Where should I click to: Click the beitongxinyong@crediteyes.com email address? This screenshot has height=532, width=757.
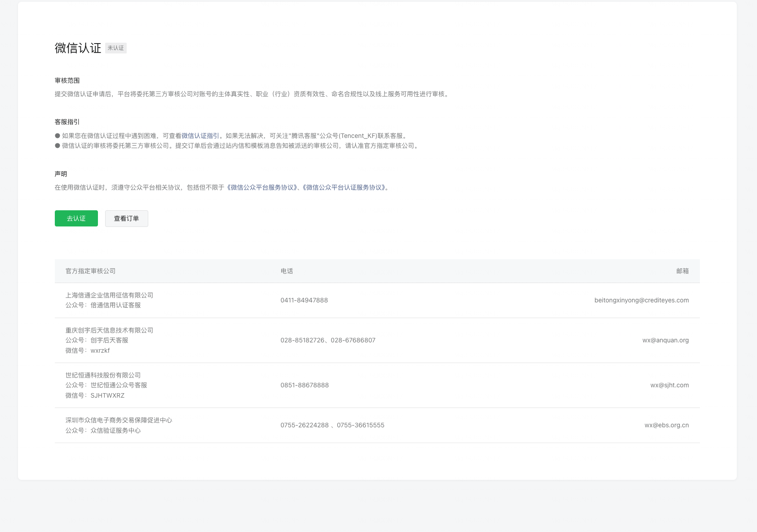(641, 300)
